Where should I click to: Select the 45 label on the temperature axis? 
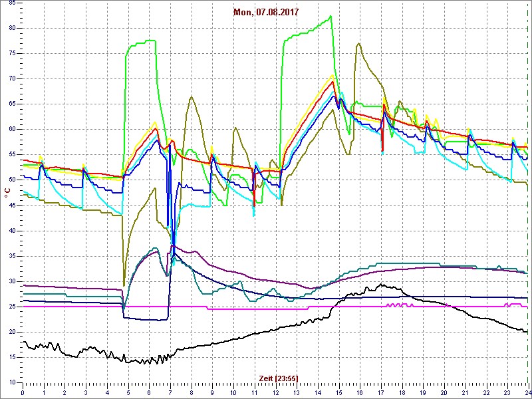coord(12,205)
